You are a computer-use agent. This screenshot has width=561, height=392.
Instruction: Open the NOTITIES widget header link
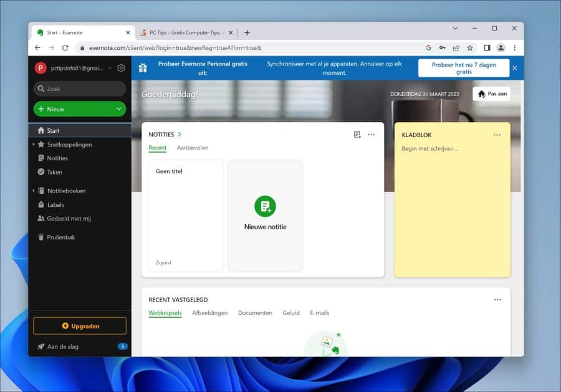161,135
